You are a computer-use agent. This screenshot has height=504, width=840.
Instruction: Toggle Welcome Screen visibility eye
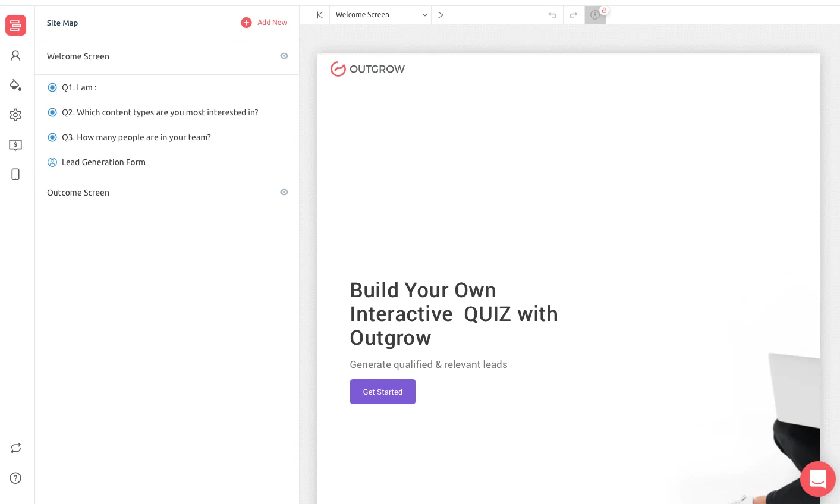coord(284,56)
